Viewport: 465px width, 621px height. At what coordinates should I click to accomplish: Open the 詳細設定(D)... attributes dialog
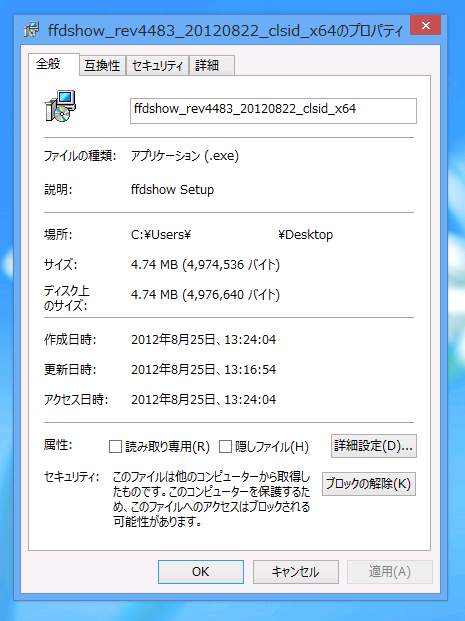pos(374,446)
